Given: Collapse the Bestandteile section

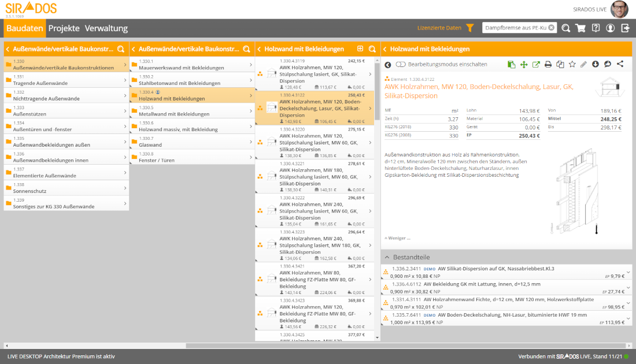Looking at the screenshot, I should pos(387,257).
